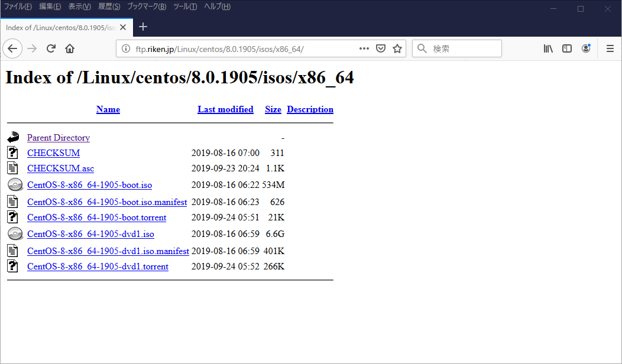This screenshot has width=622, height=364.
Task: Click the date 2019-08-16 07:00
Action: [x=225, y=152]
